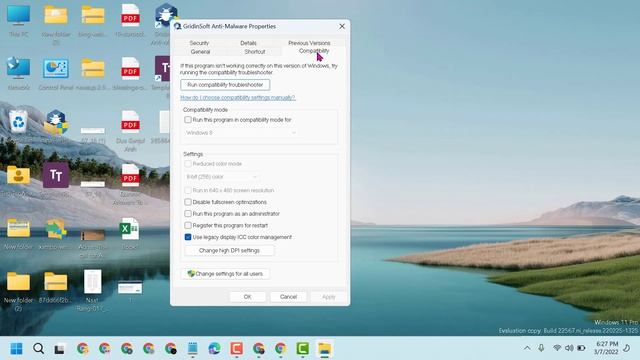Check Register this program for restart
The image size is (640, 360).
pyautogui.click(x=188, y=225)
